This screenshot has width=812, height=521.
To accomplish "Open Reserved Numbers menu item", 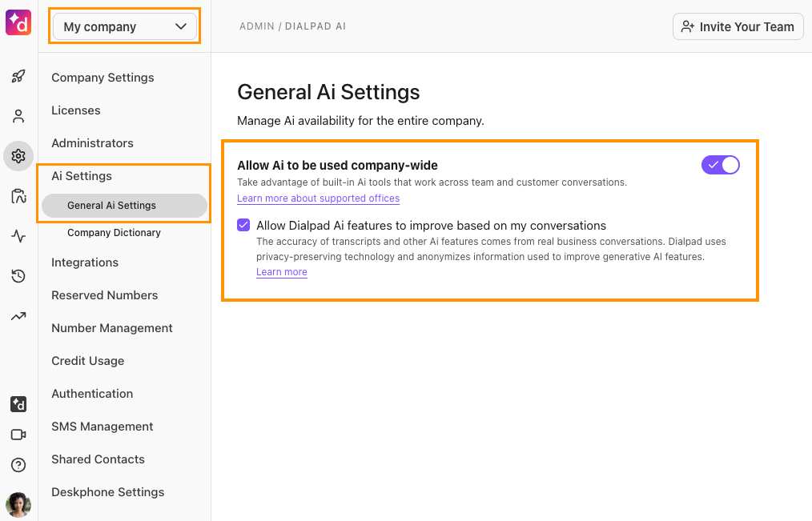I will pyautogui.click(x=105, y=295).
